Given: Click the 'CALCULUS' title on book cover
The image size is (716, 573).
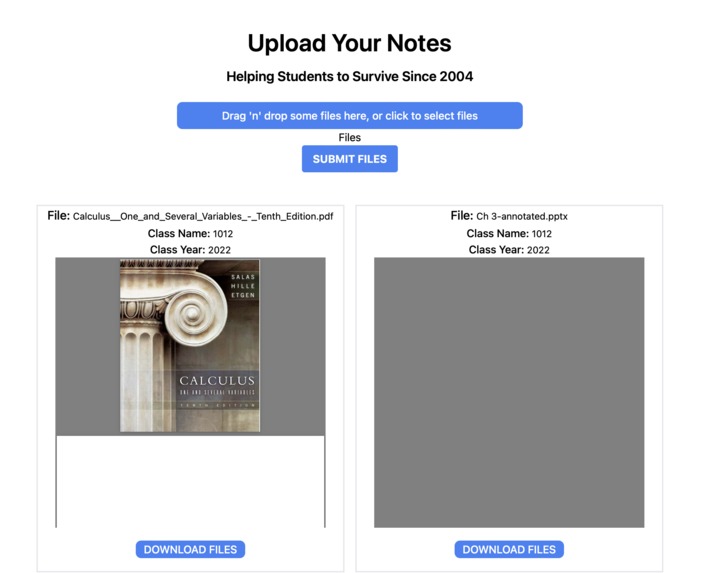Looking at the screenshot, I should [217, 380].
